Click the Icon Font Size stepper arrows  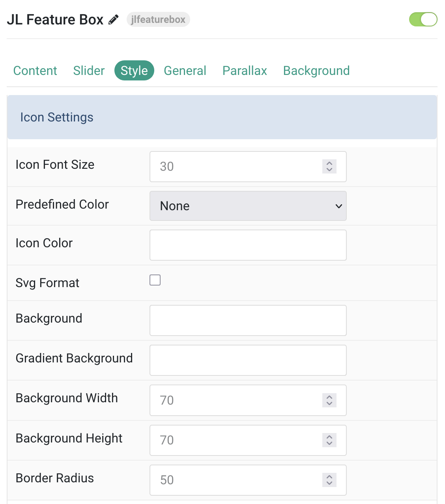[x=329, y=166]
